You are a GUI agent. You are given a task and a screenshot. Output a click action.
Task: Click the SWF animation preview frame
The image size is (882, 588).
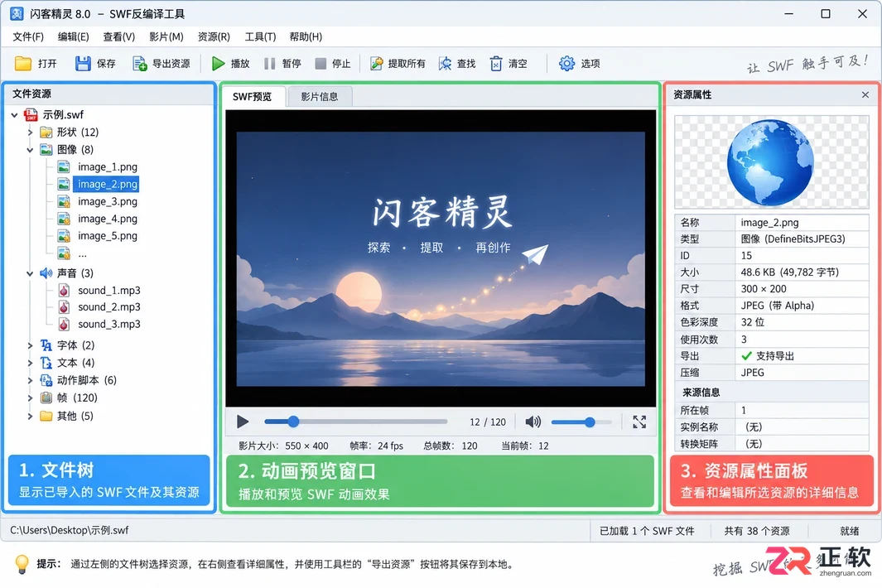click(441, 259)
